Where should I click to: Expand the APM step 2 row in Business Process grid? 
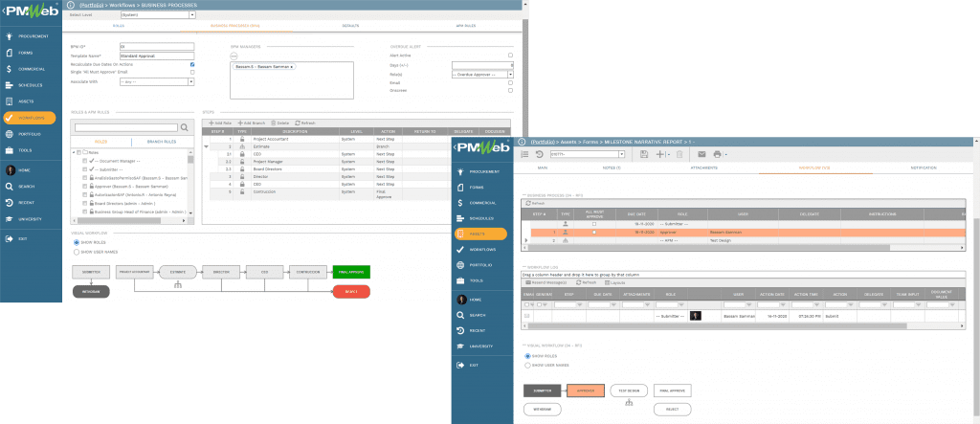coord(526,240)
